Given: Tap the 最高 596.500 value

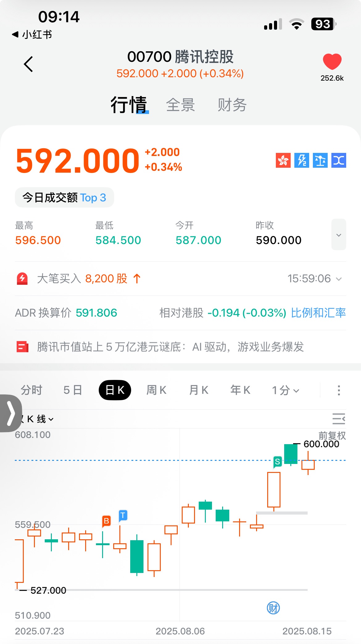Looking at the screenshot, I should 38,240.
